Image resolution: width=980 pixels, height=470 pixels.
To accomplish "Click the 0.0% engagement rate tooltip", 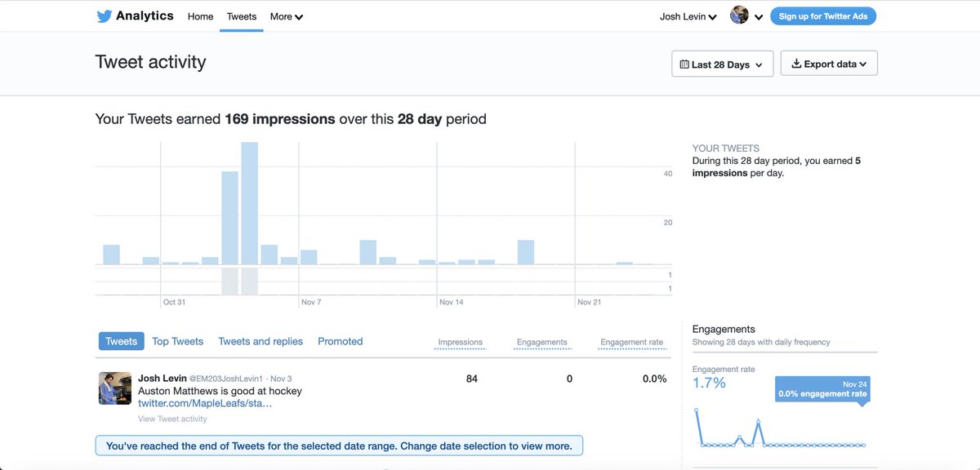I will pos(822,389).
